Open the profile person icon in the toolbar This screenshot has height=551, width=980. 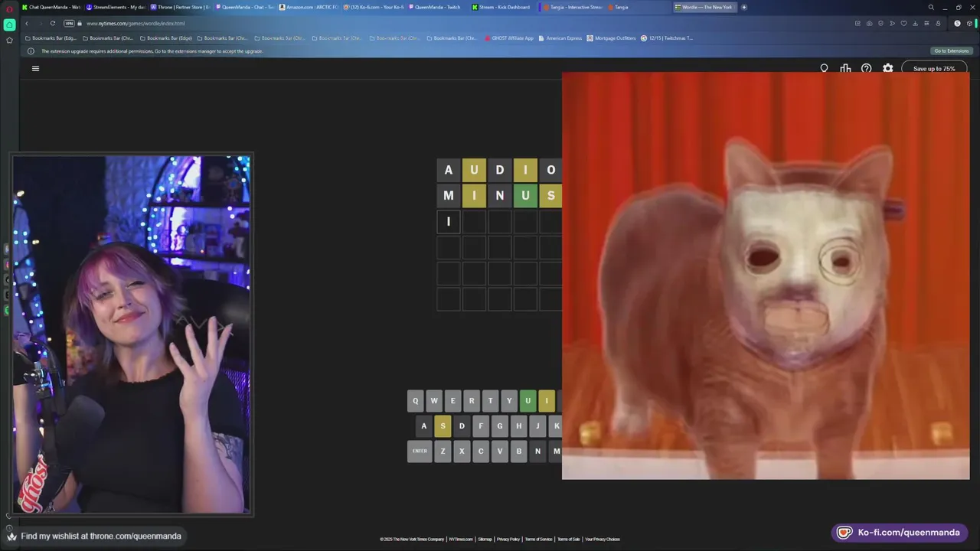(x=938, y=23)
